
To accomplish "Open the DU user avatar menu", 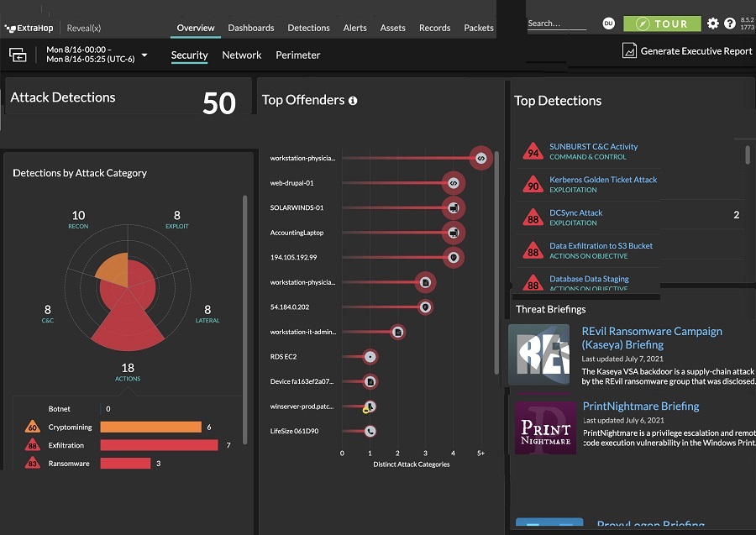I will click(x=608, y=24).
